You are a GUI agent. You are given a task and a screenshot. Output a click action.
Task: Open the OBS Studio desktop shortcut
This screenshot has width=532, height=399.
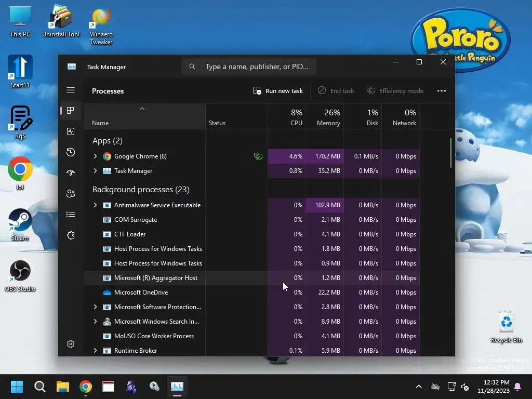coord(20,276)
